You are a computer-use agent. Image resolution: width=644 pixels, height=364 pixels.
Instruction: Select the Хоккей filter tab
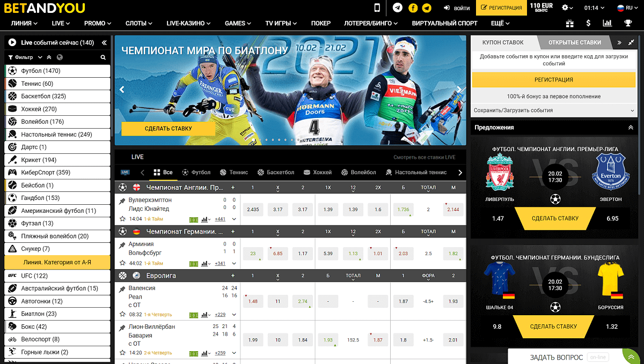point(318,173)
